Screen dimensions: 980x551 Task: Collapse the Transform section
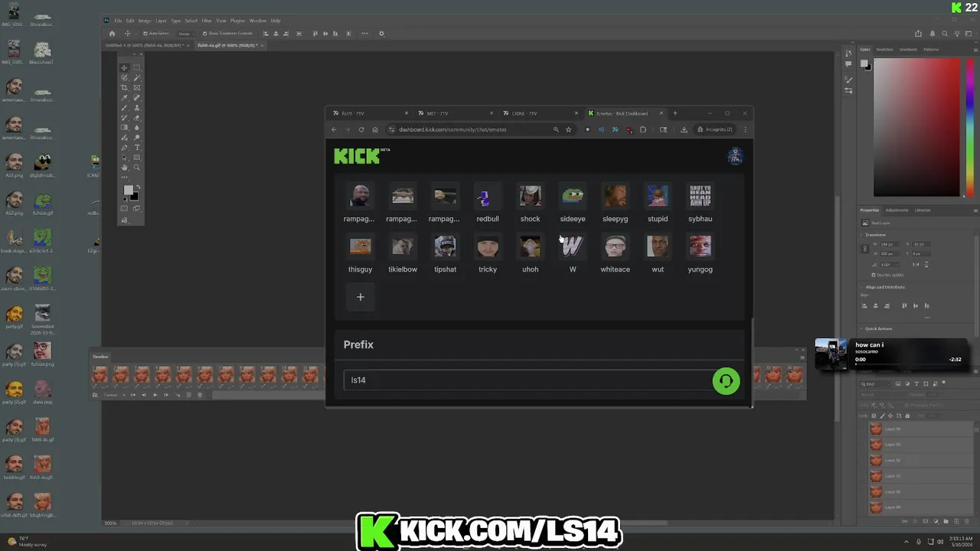click(861, 235)
